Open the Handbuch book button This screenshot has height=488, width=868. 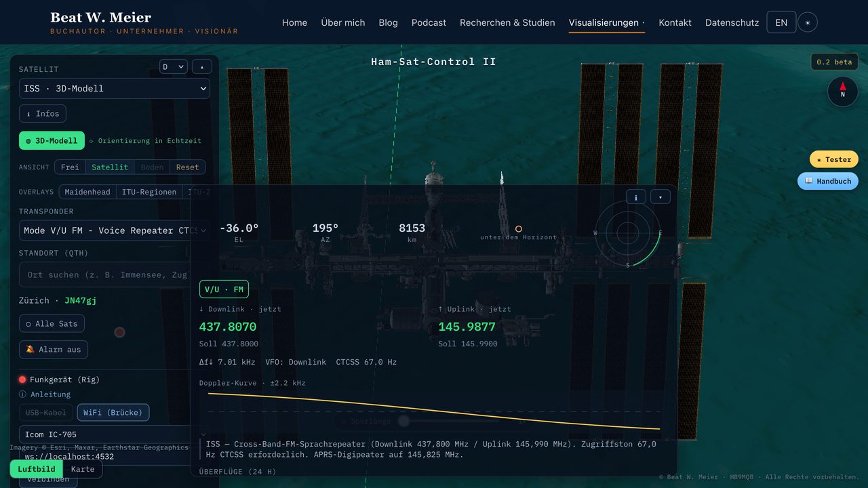click(828, 181)
